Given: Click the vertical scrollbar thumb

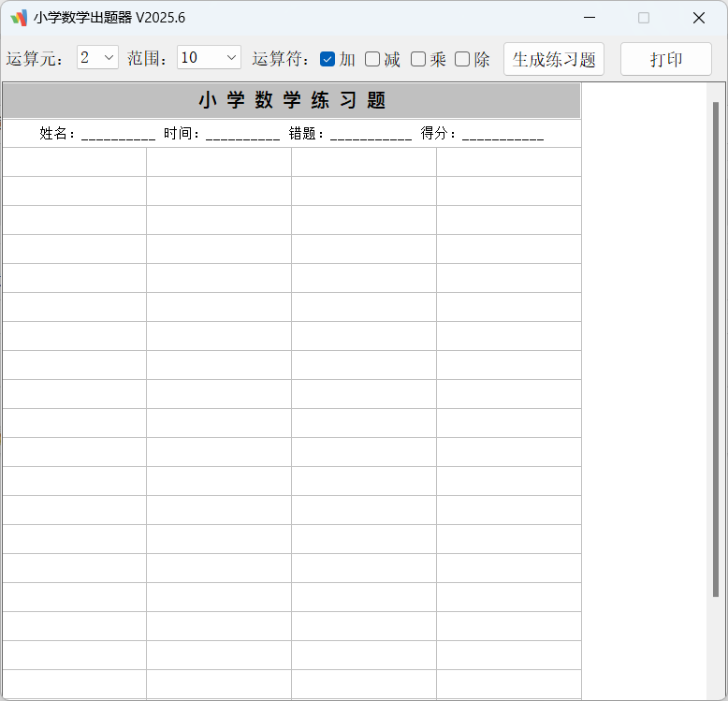Looking at the screenshot, I should click(x=716, y=349).
